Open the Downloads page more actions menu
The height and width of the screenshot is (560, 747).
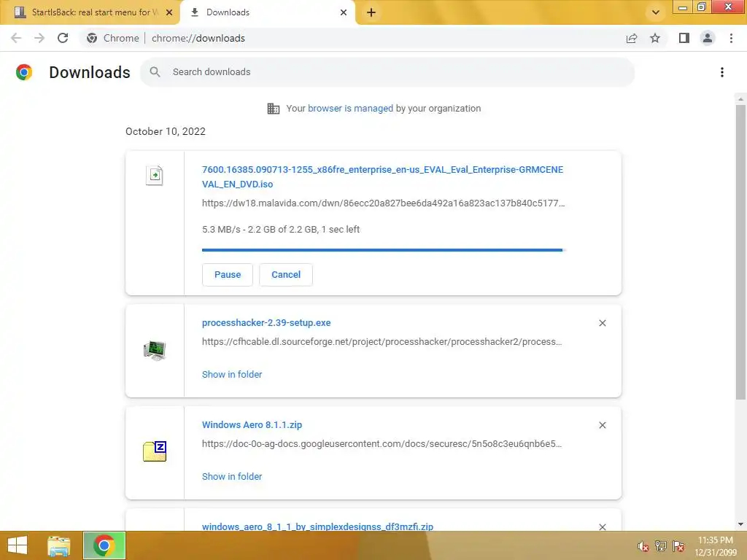pyautogui.click(x=722, y=72)
